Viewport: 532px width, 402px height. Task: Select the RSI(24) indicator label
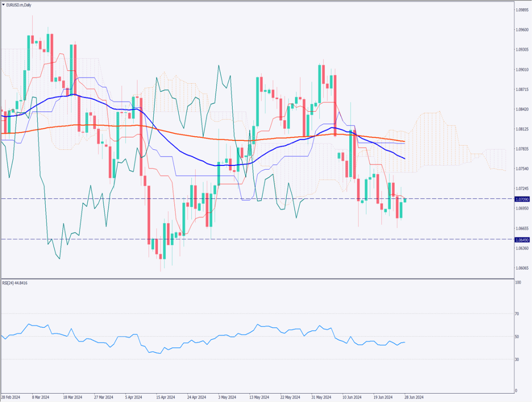tap(15, 283)
